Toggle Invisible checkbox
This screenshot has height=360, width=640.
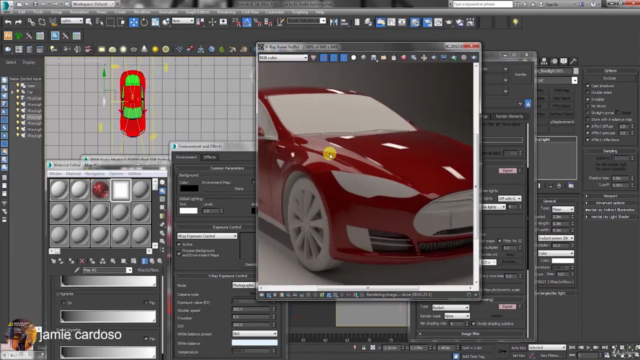588,99
